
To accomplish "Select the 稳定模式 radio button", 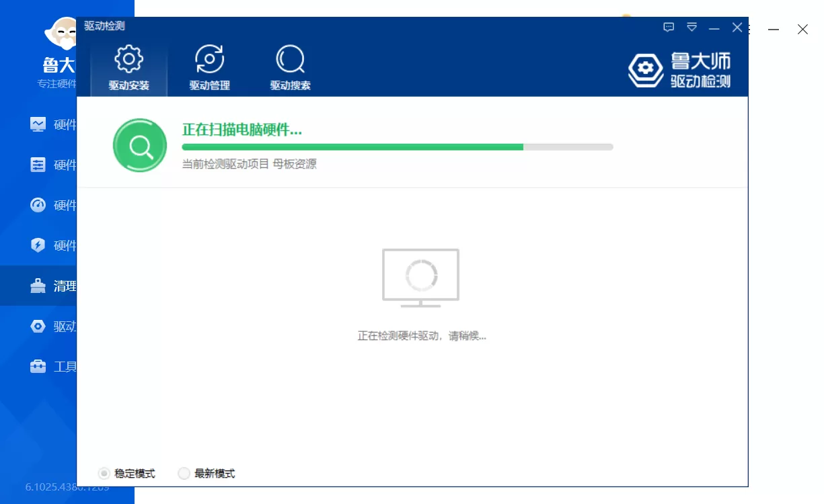I will point(104,473).
